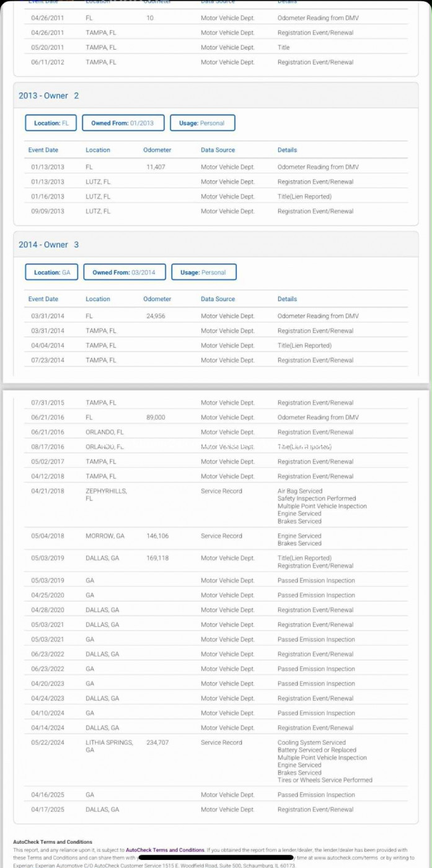Click Usage: Personal badge in Owner 2 section
This screenshot has height=868, width=432.
(203, 123)
